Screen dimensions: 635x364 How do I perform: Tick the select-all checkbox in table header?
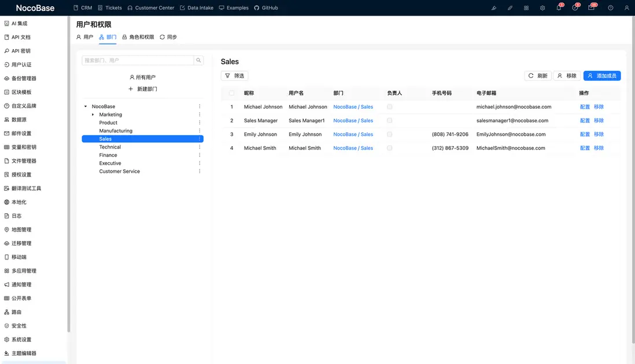click(232, 93)
